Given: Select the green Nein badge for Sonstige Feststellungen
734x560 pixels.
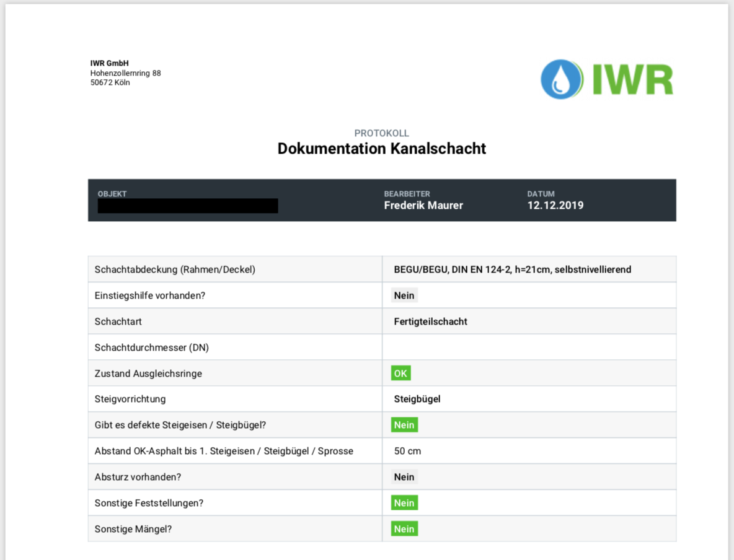Looking at the screenshot, I should click(404, 503).
